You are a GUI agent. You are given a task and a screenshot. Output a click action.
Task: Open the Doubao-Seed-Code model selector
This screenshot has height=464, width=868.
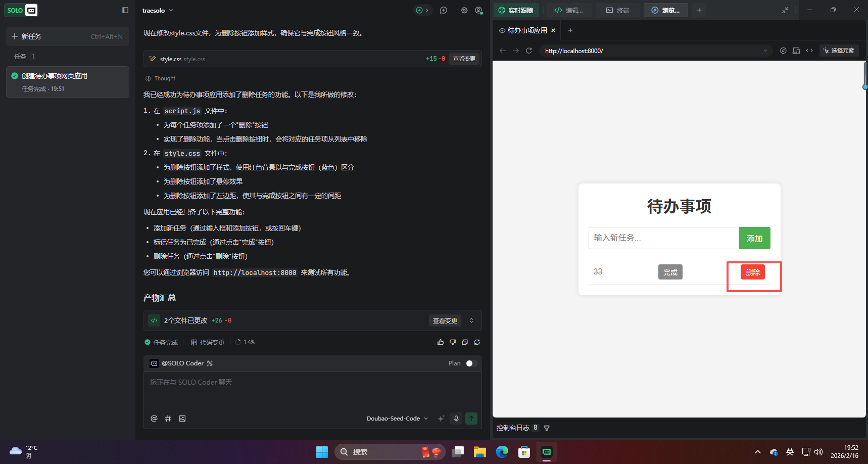click(x=397, y=419)
